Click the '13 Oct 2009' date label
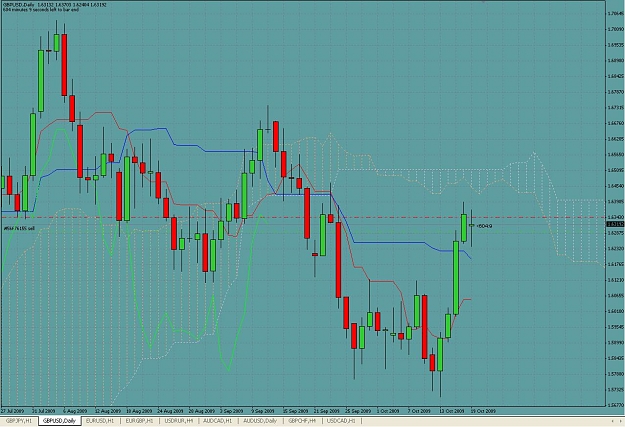This screenshot has width=625, height=427. [452, 411]
